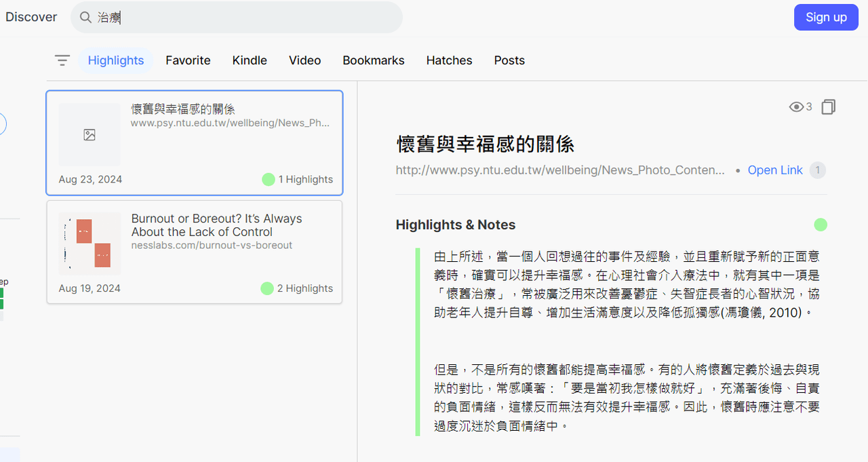Click the green highlight color dot in notes header
Viewport: 868px width, 462px height.
click(x=821, y=225)
